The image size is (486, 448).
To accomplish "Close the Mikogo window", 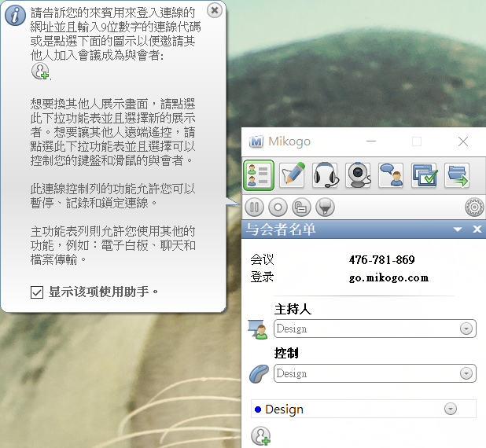I will (463, 141).
